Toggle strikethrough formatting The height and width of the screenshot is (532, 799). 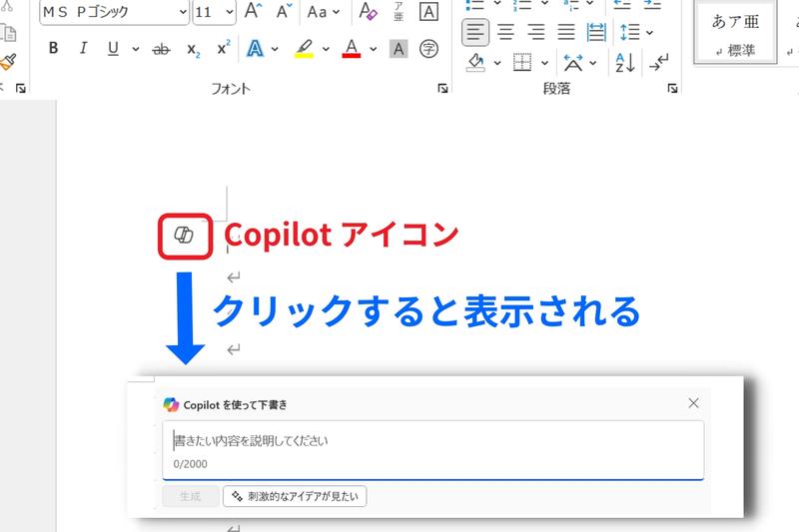161,49
